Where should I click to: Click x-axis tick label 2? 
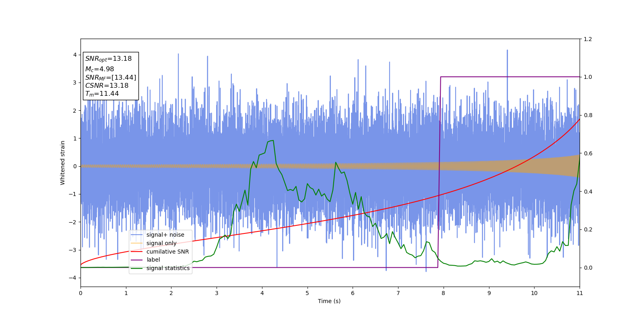tap(171, 293)
